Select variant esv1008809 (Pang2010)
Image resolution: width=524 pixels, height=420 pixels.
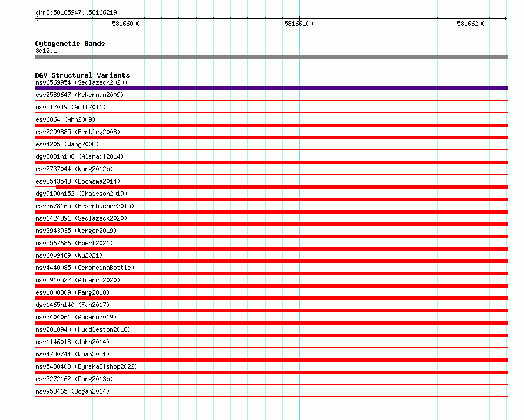72,292
